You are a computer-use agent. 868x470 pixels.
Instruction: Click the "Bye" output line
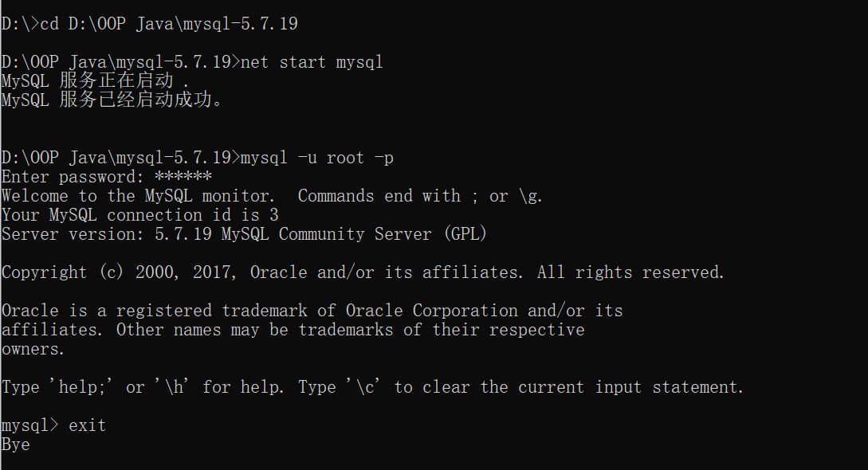[16, 445]
